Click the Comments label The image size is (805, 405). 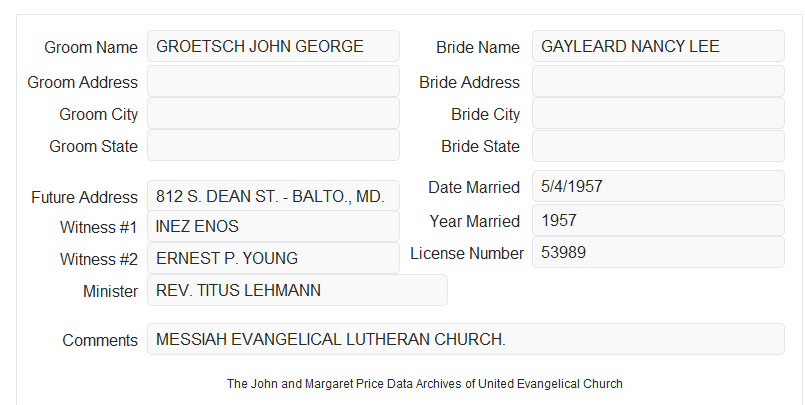(x=100, y=340)
